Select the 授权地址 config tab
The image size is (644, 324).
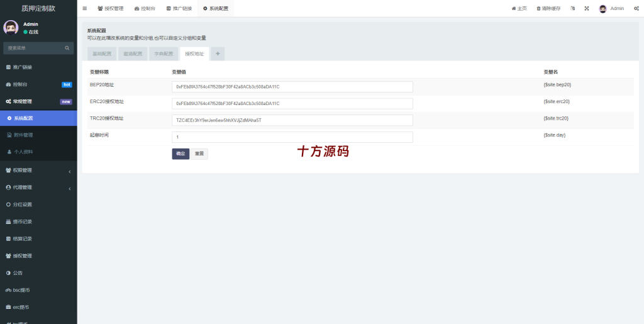(194, 54)
